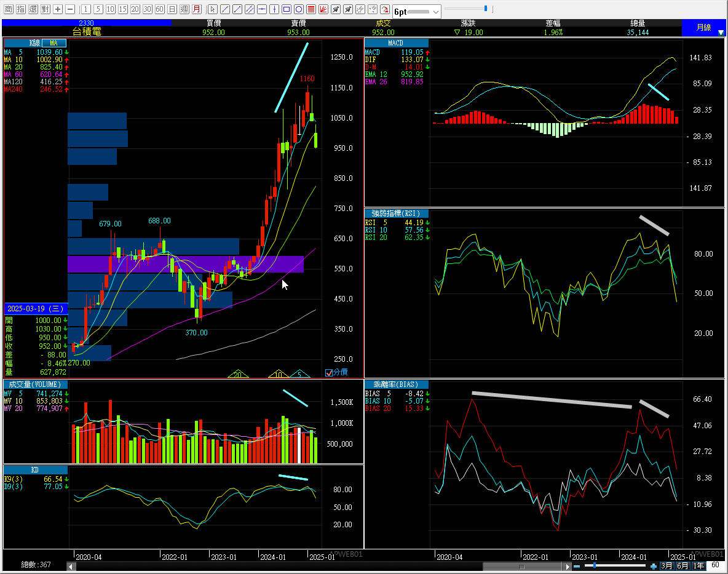This screenshot has width=728, height=574.
Task: Select the 1年 range button
Action: (698, 565)
